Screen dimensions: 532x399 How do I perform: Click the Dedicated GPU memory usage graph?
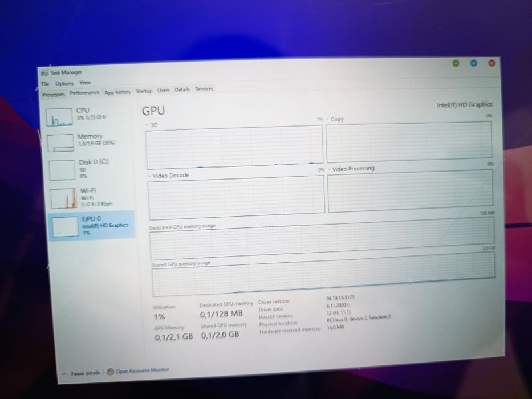click(322, 238)
